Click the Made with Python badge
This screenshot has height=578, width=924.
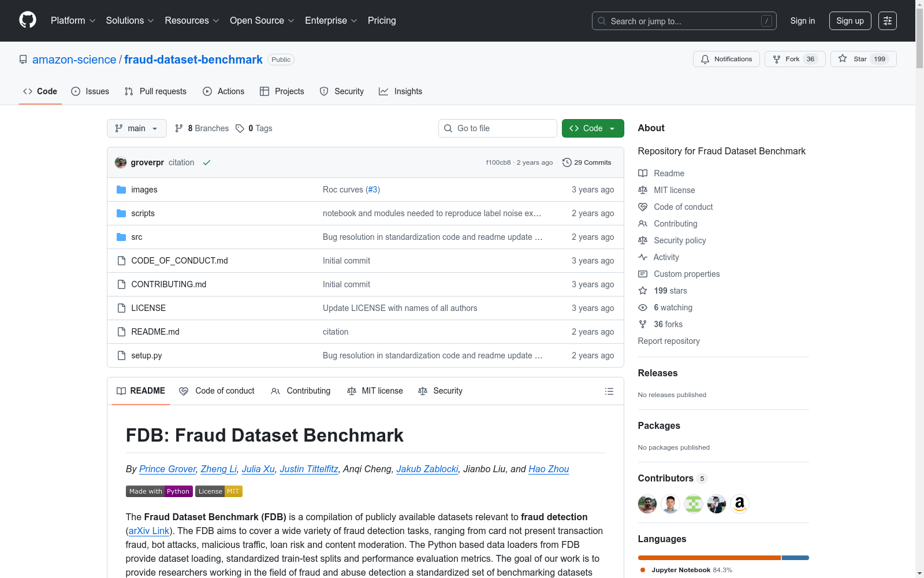coord(159,491)
